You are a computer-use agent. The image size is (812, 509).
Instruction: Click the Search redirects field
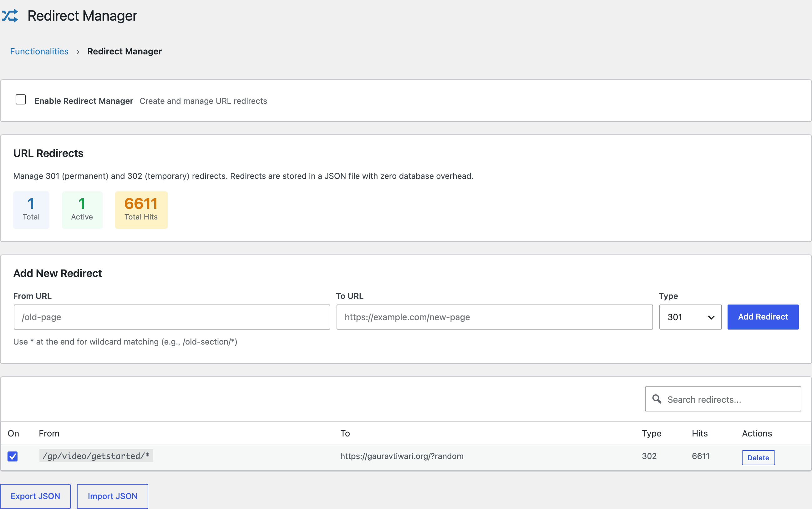pos(723,399)
